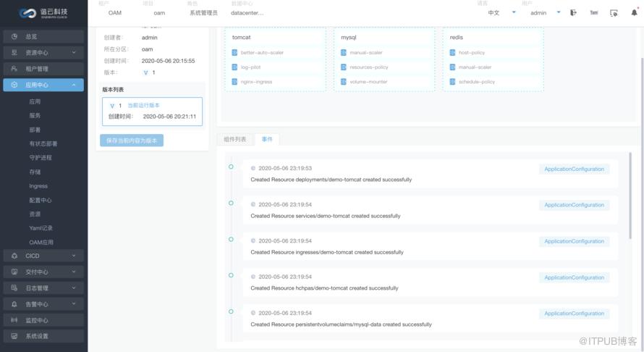Click the mysql component title
The image size is (644, 352).
(x=349, y=38)
